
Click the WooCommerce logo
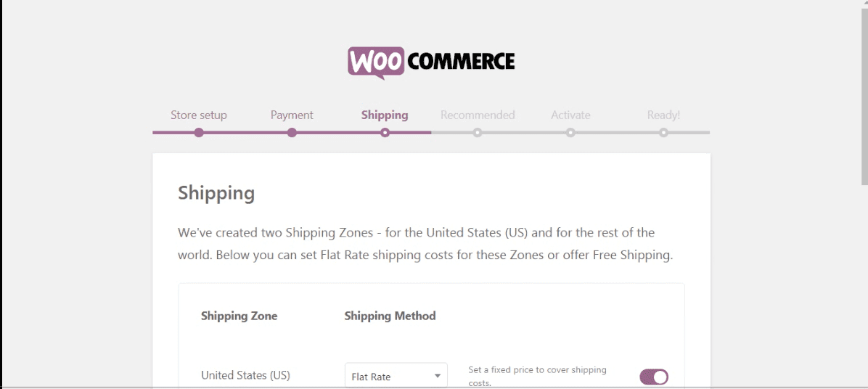pos(431,62)
